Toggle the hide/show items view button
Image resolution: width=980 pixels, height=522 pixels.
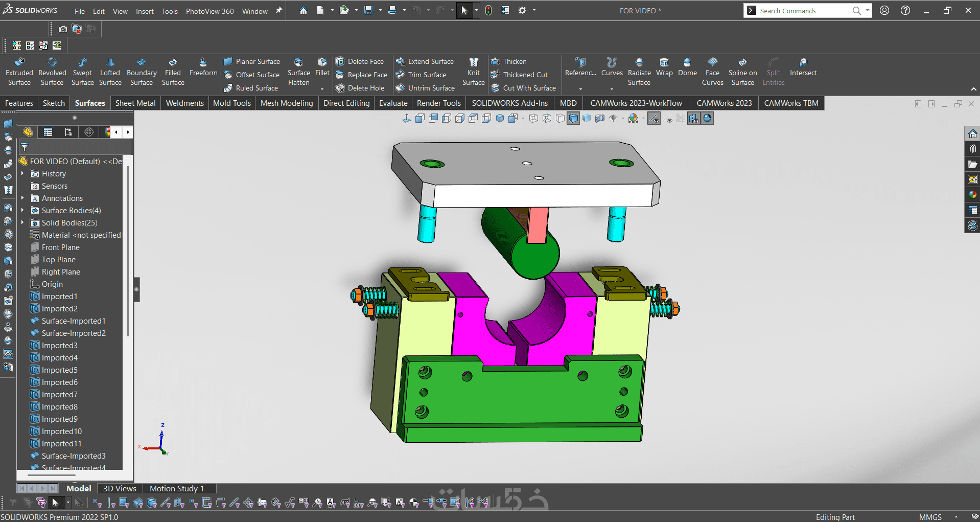pos(613,119)
